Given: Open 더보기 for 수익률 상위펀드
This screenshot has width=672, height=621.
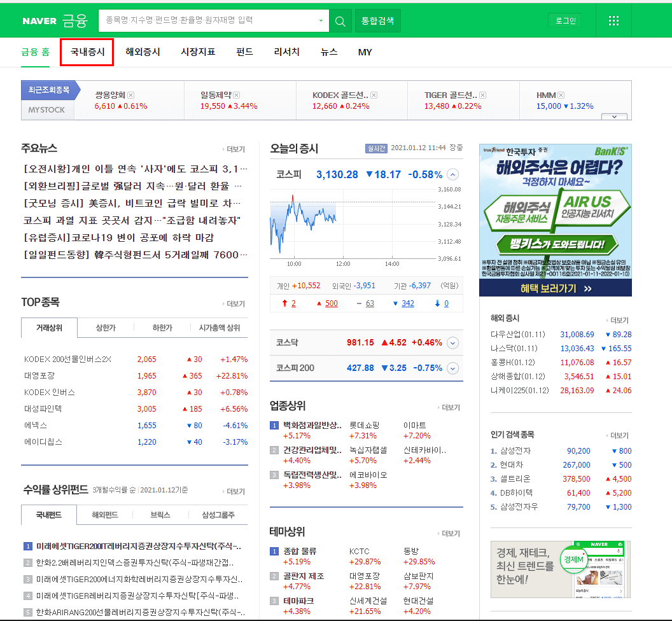Looking at the screenshot, I should pos(234,492).
